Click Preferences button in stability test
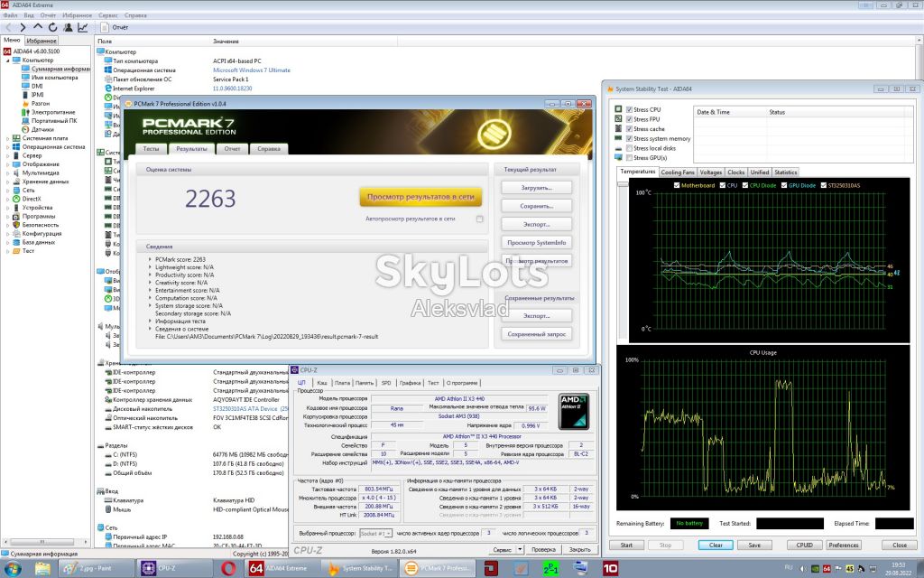Image resolution: width=924 pixels, height=578 pixels. tap(844, 545)
